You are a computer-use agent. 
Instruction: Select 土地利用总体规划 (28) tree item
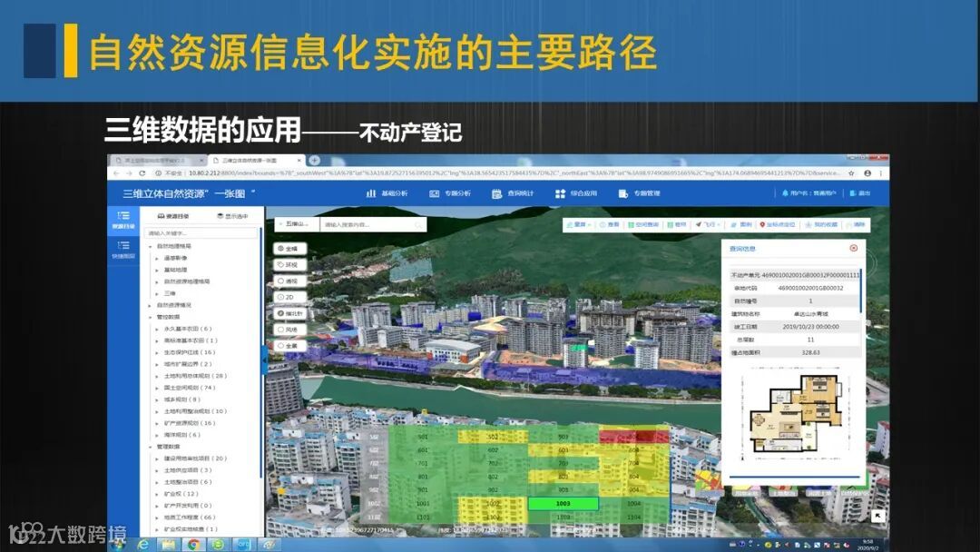pos(195,376)
